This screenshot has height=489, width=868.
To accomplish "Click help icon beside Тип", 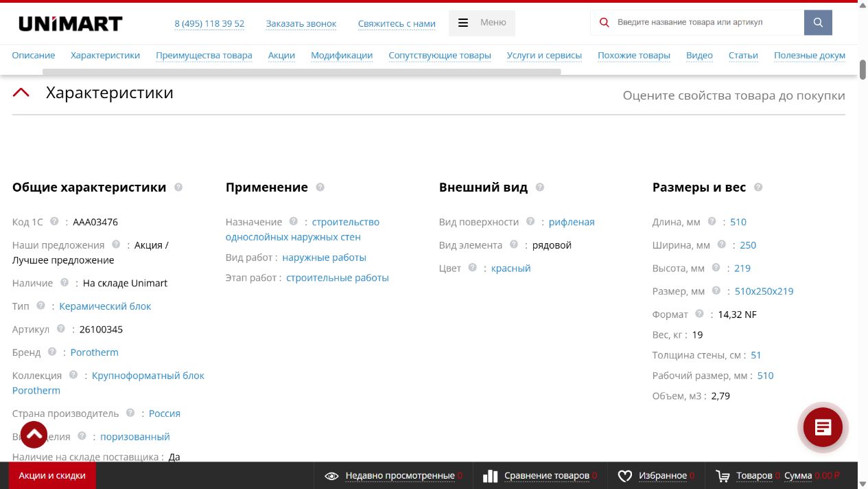I will coord(41,306).
